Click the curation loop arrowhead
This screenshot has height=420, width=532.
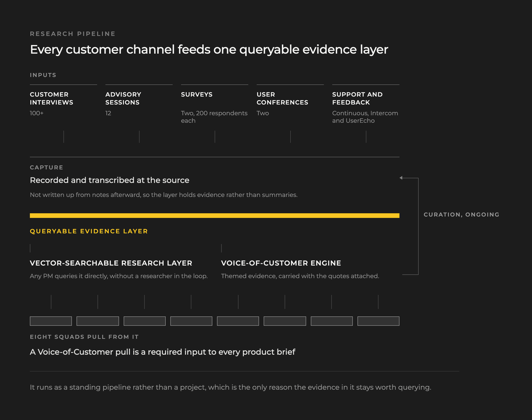401,178
